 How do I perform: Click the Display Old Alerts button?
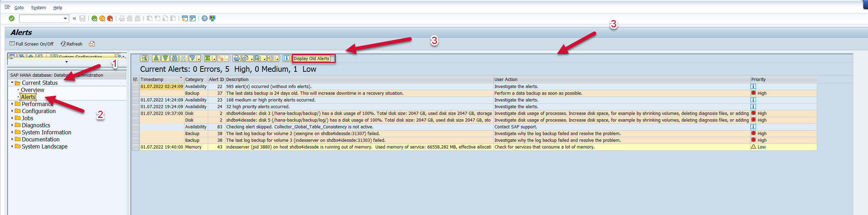(311, 58)
